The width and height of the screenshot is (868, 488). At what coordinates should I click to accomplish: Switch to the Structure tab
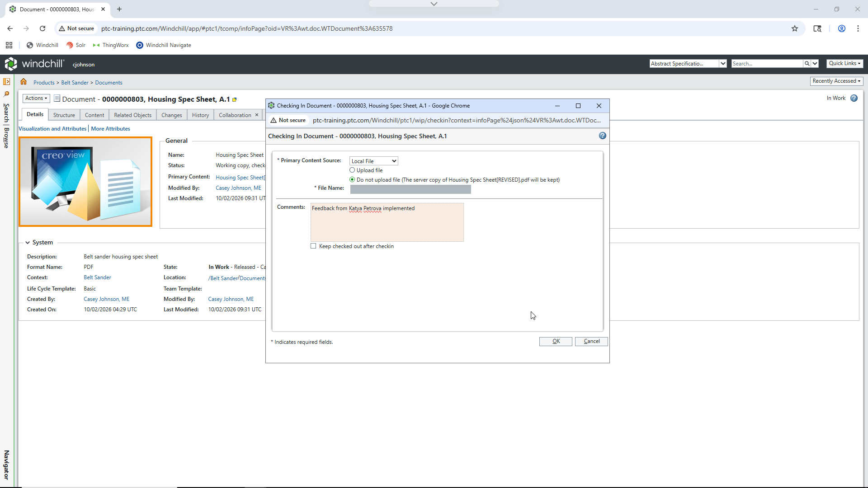coord(64,115)
